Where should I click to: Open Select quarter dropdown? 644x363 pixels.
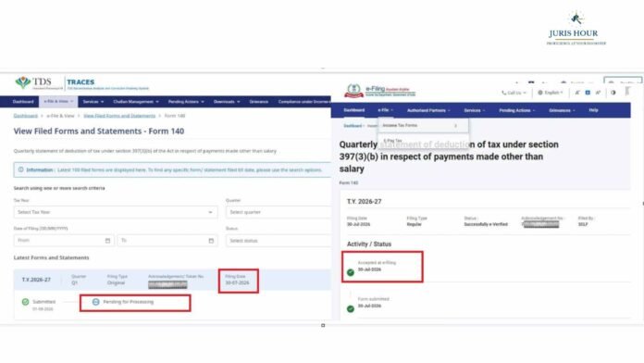[x=279, y=212]
